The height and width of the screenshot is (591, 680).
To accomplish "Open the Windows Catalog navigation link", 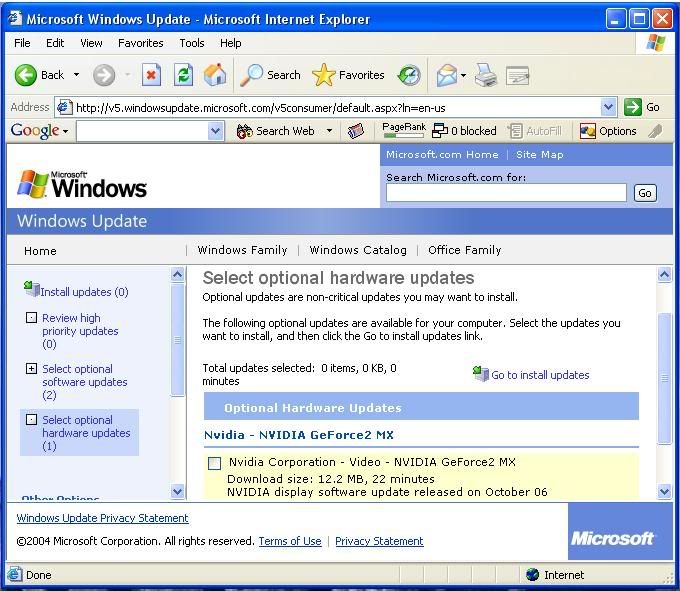I will tap(358, 250).
